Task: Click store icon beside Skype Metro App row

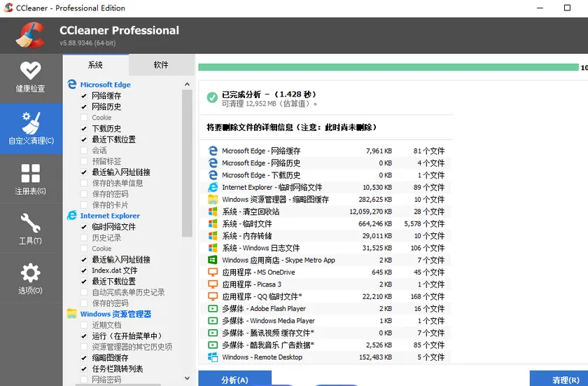Action: pyautogui.click(x=213, y=260)
